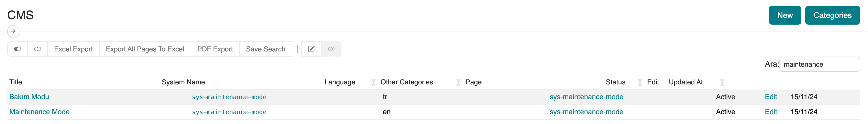
Task: Export All Pages To Excel
Action: click(x=145, y=49)
